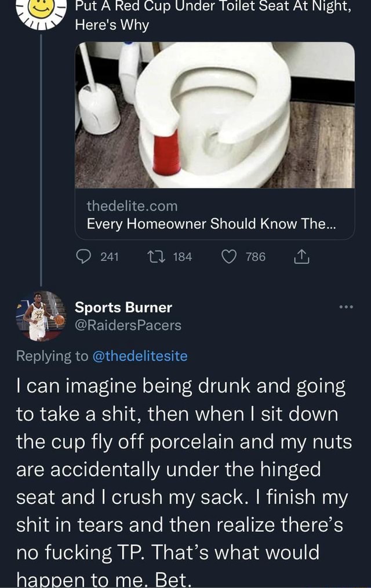This screenshot has height=588, width=371.
Task: Click the reply icon on the quoted tweet
Action: click(x=85, y=257)
